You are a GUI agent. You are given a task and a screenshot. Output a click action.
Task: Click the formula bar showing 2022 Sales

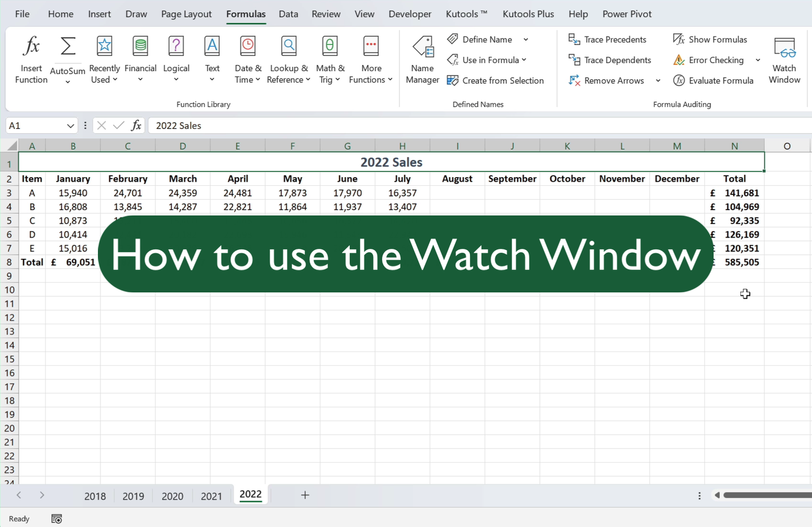pos(457,126)
